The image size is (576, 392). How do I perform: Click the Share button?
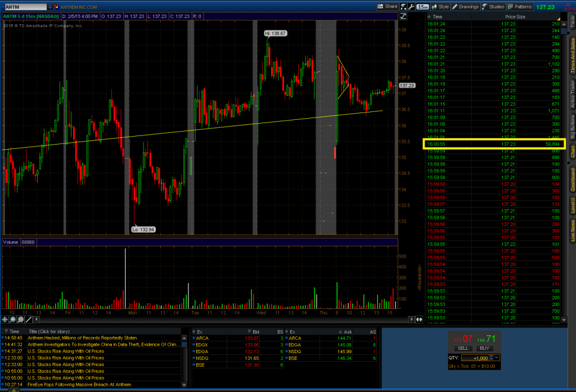[x=387, y=7]
